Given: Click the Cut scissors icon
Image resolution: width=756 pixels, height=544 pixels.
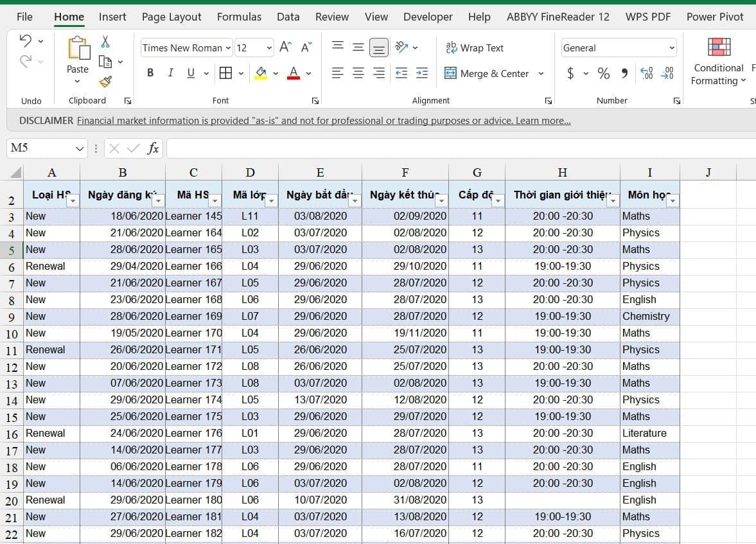Looking at the screenshot, I should click(105, 42).
